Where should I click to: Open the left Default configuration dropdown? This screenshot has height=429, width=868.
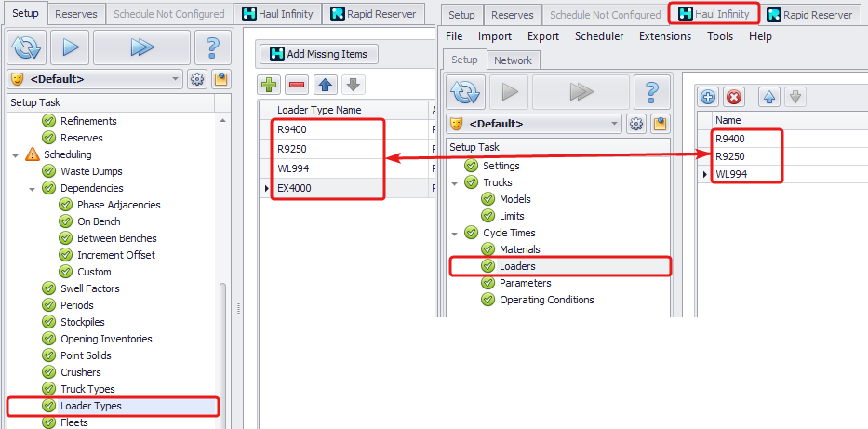tap(95, 79)
